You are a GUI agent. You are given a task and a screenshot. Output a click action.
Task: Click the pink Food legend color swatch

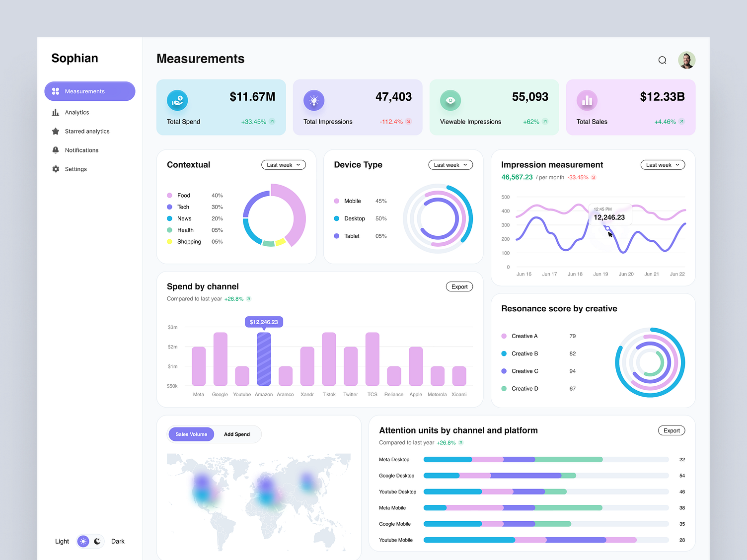tap(169, 195)
